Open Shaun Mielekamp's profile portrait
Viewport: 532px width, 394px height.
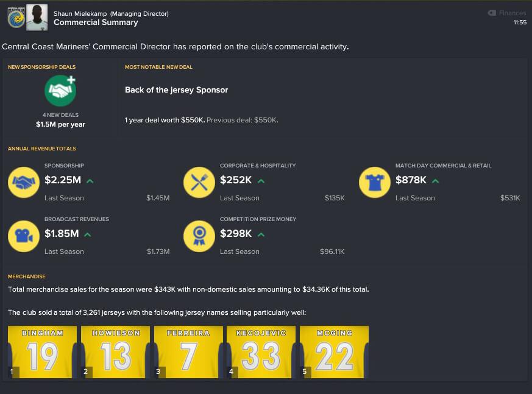click(37, 18)
